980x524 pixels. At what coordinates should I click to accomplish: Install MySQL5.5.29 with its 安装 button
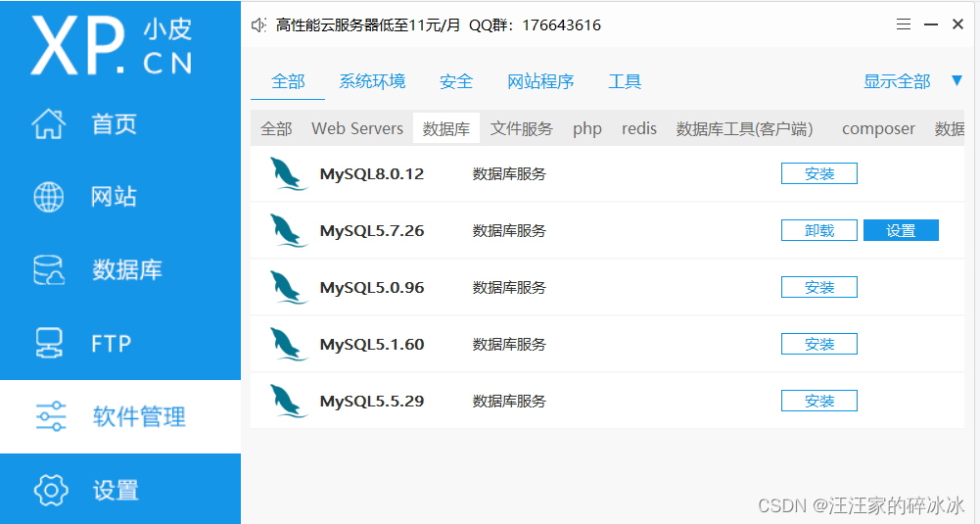tap(819, 402)
